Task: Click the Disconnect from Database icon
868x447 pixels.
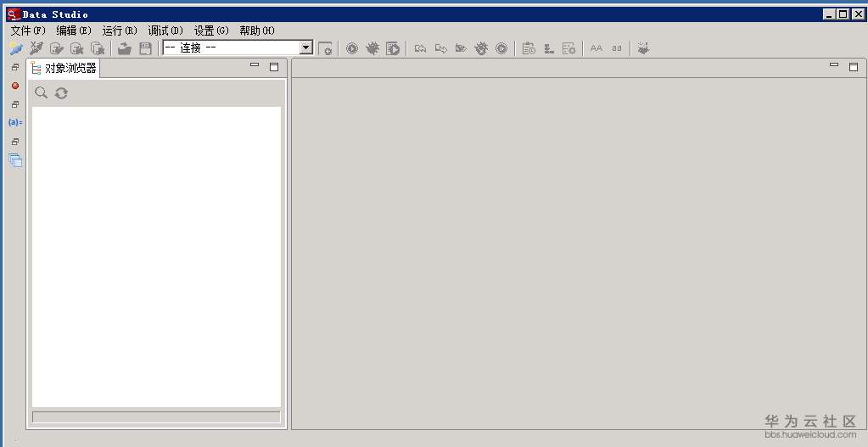Action: click(x=77, y=48)
